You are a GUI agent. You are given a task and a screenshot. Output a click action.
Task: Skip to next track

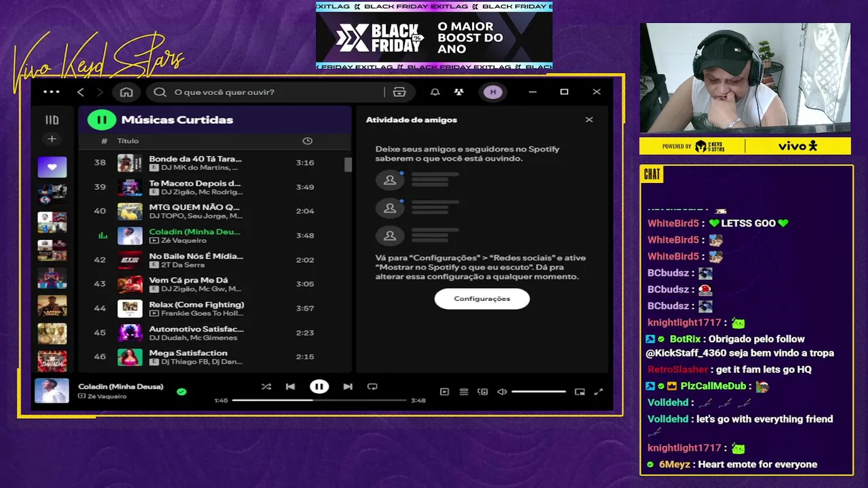(x=348, y=387)
